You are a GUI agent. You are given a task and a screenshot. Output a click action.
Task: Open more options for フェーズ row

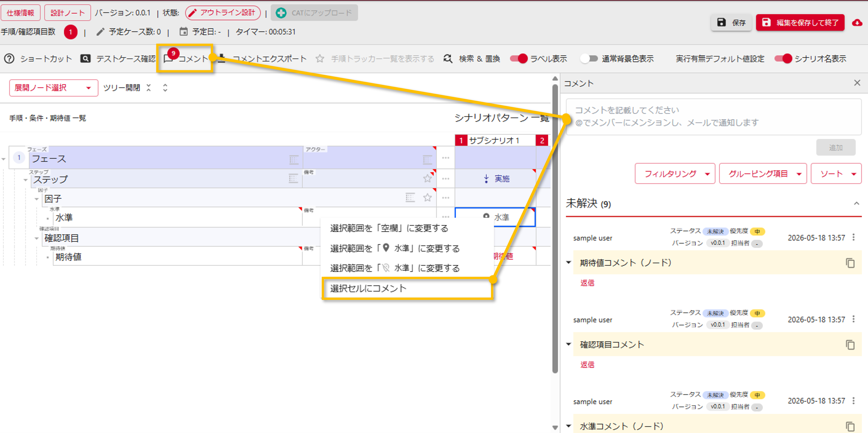[x=446, y=158]
